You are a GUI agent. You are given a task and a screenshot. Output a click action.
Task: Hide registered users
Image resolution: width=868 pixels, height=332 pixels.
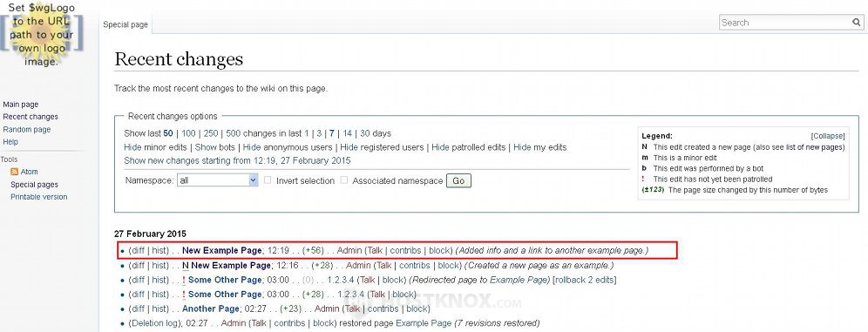point(349,147)
